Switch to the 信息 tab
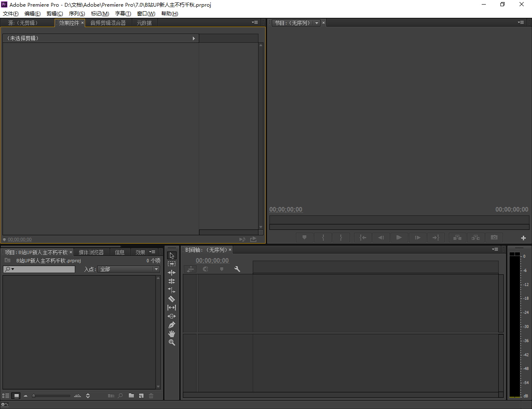Image resolution: width=532 pixels, height=409 pixels. 120,252
